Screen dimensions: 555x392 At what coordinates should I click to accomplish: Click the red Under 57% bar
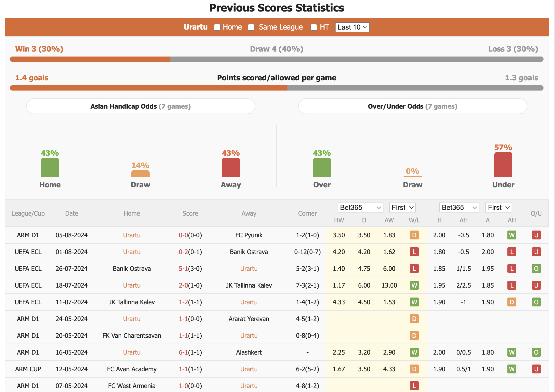[x=503, y=165]
